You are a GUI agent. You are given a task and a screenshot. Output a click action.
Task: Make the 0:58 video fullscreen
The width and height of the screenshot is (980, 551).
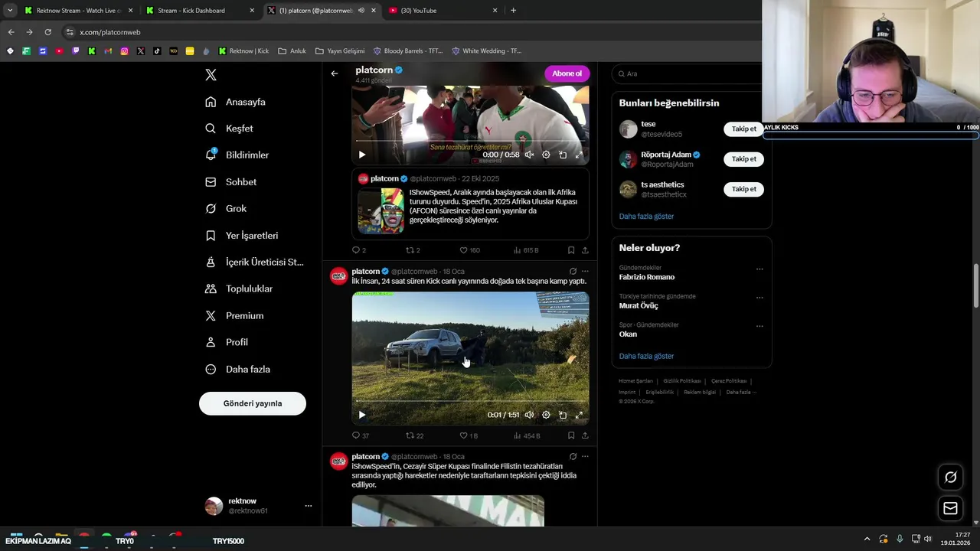click(579, 155)
